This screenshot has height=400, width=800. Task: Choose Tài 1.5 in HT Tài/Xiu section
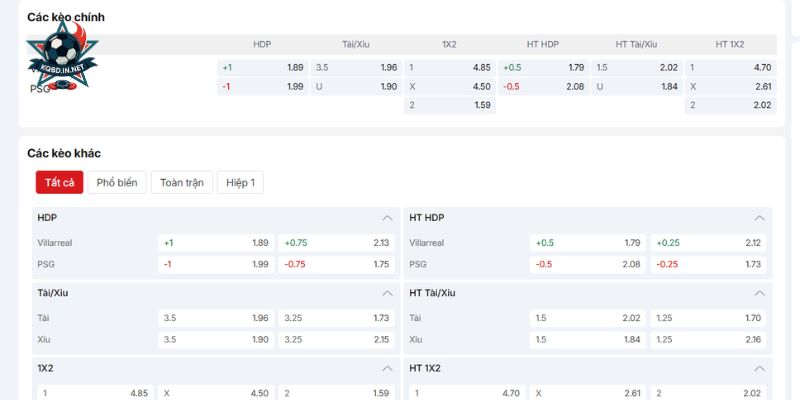click(x=588, y=318)
